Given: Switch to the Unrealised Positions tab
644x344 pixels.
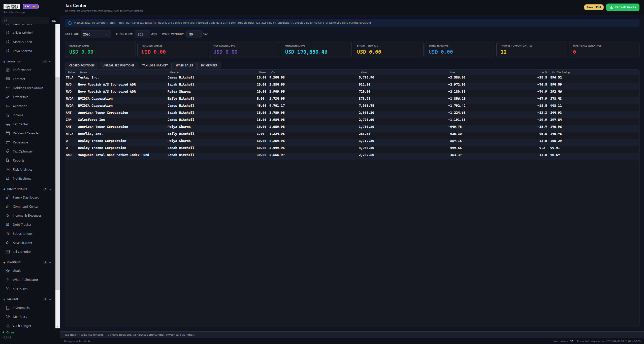Looking at the screenshot, I should coord(118,65).
